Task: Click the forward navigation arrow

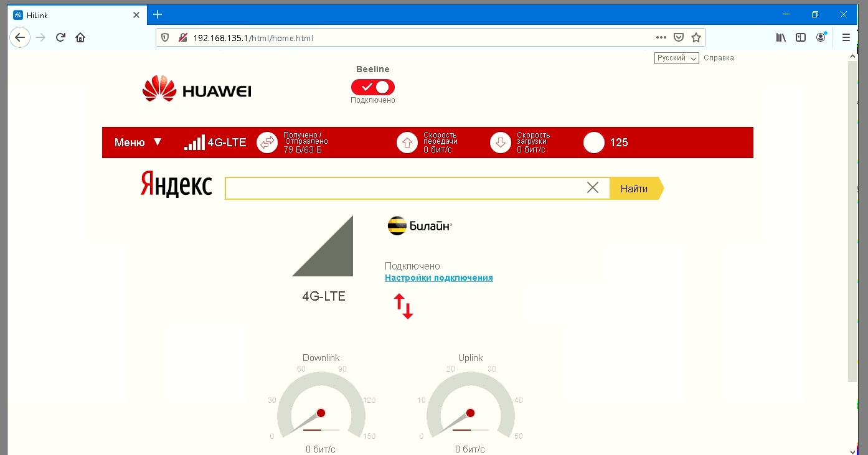Action: (40, 37)
